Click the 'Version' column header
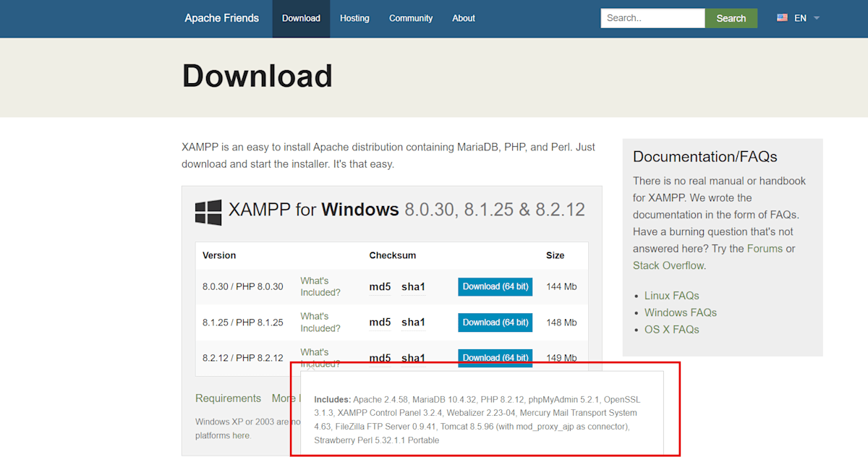 coord(219,255)
